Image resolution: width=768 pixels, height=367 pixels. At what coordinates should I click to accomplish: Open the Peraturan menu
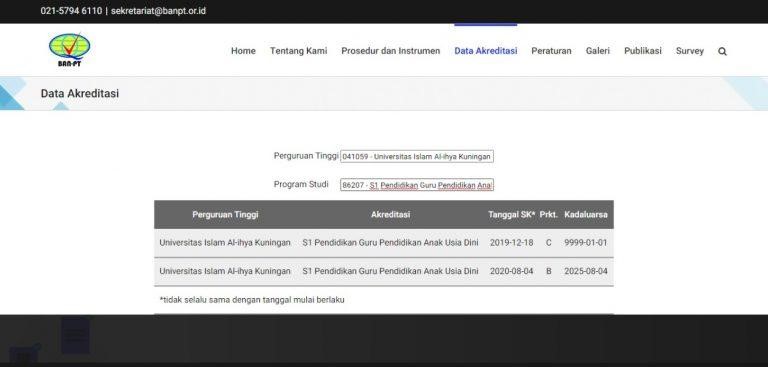551,51
